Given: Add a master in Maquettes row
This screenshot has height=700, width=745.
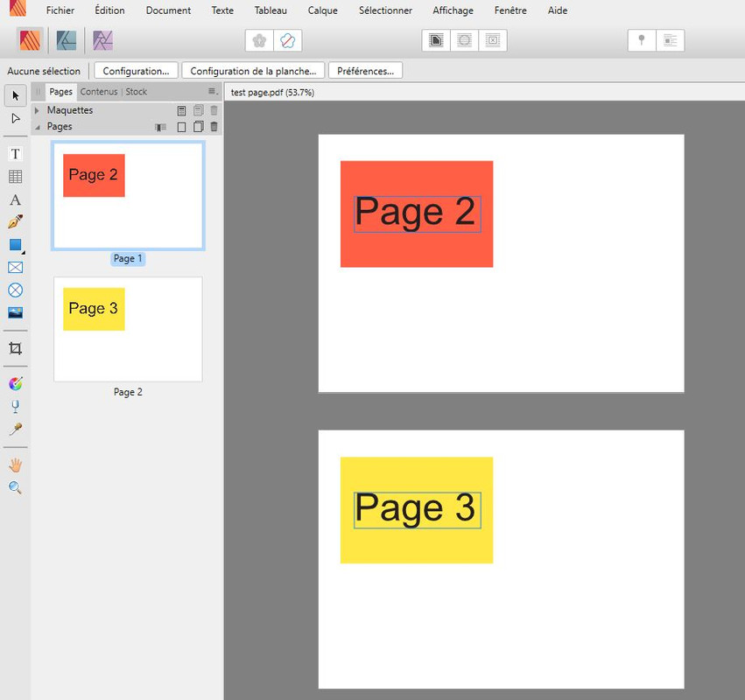Looking at the screenshot, I should coord(181,110).
